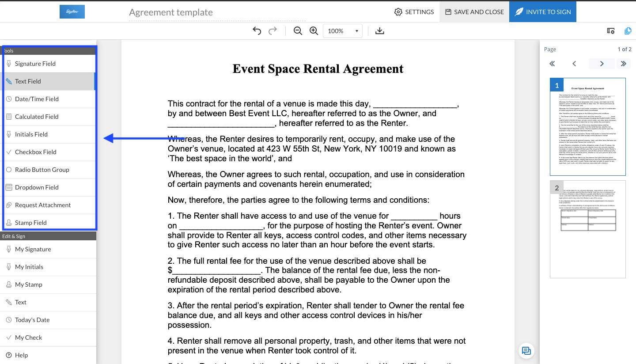This screenshot has height=364, width=636.
Task: Choose the Date/Time Field tool
Action: 37,99
